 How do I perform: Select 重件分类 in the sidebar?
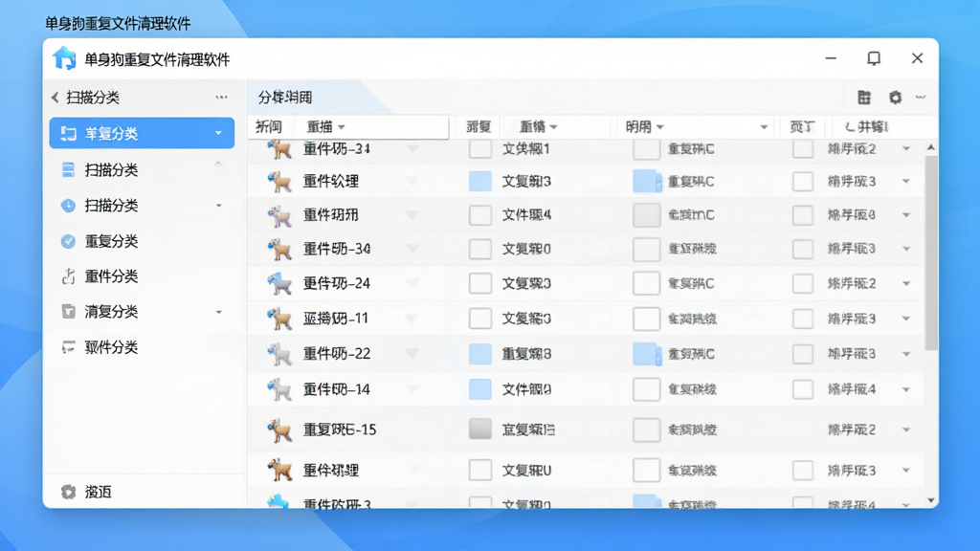click(x=142, y=276)
